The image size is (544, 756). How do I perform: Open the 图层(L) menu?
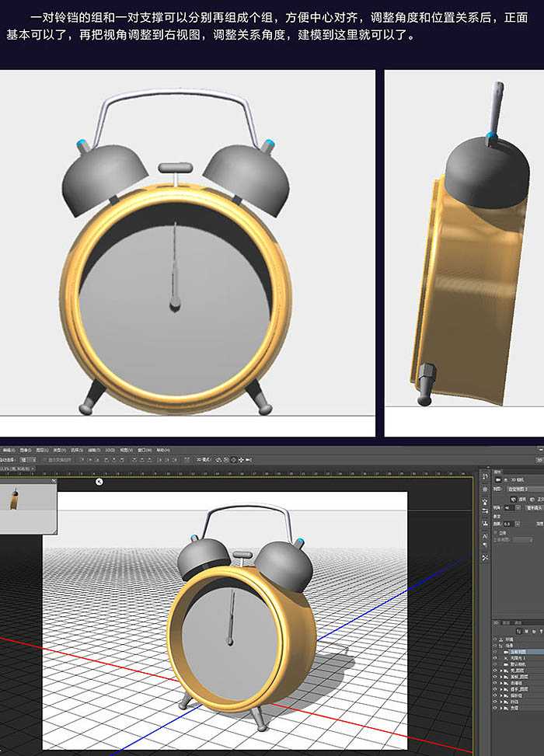[43, 450]
